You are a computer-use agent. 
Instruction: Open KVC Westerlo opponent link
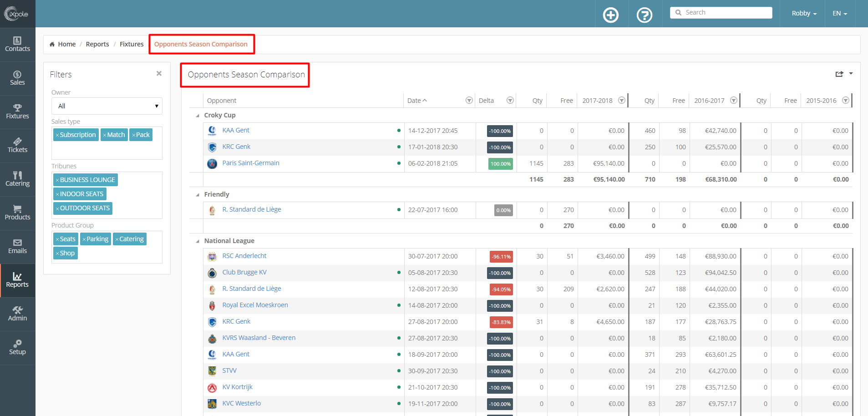(x=242, y=403)
